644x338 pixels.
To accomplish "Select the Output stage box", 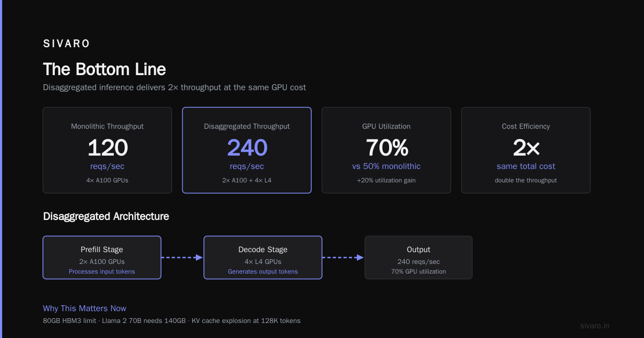I will click(x=419, y=258).
